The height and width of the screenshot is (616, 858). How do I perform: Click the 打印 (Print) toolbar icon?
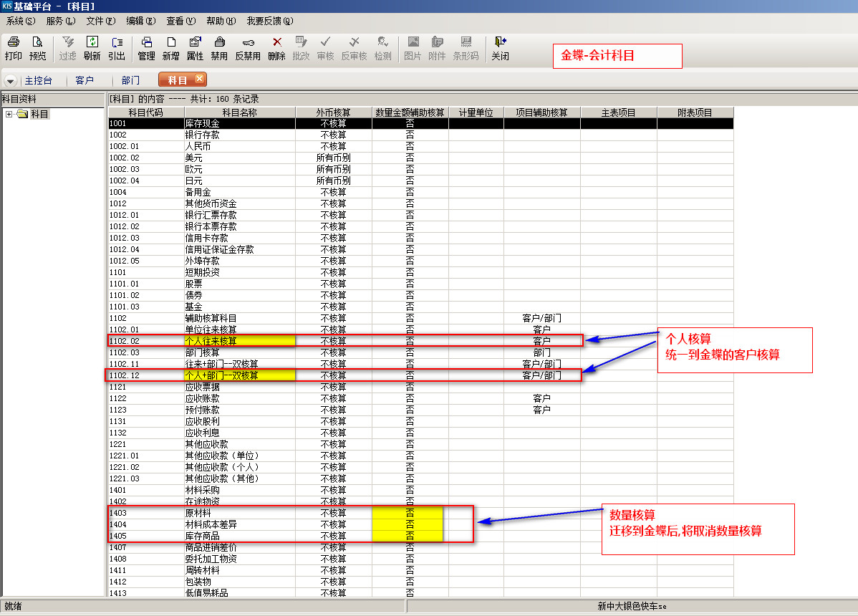(x=13, y=48)
